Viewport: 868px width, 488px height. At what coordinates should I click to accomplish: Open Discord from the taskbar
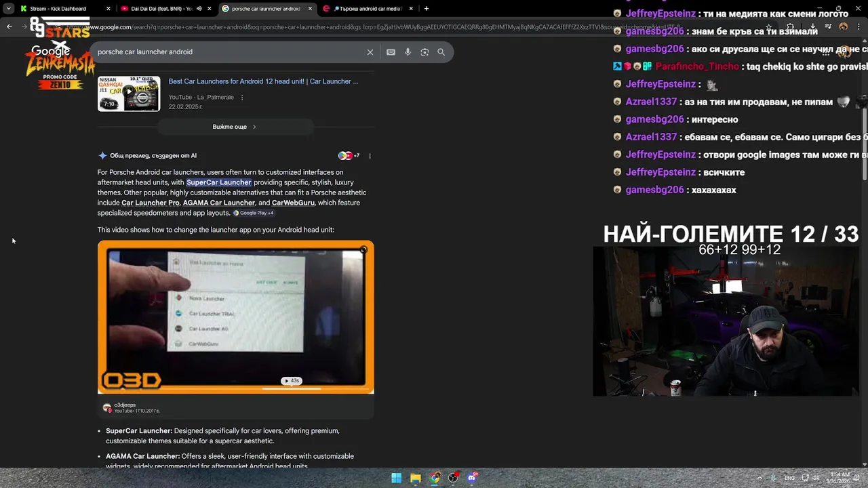[473, 478]
